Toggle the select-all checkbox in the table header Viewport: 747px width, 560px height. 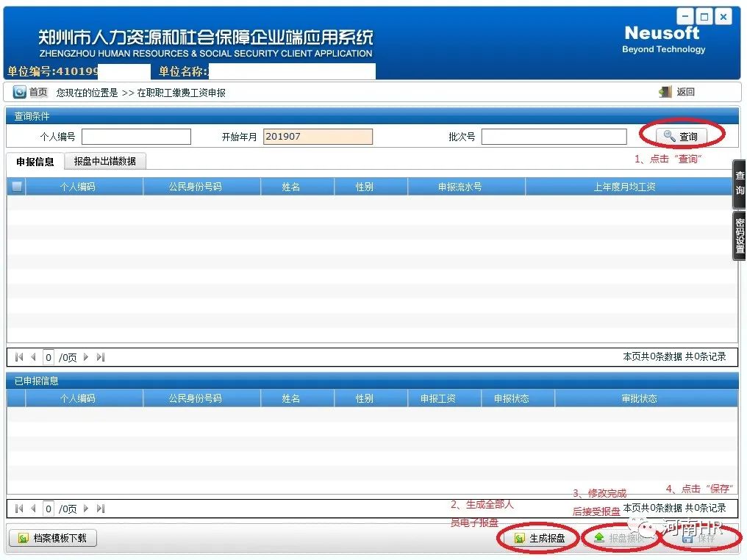17,187
